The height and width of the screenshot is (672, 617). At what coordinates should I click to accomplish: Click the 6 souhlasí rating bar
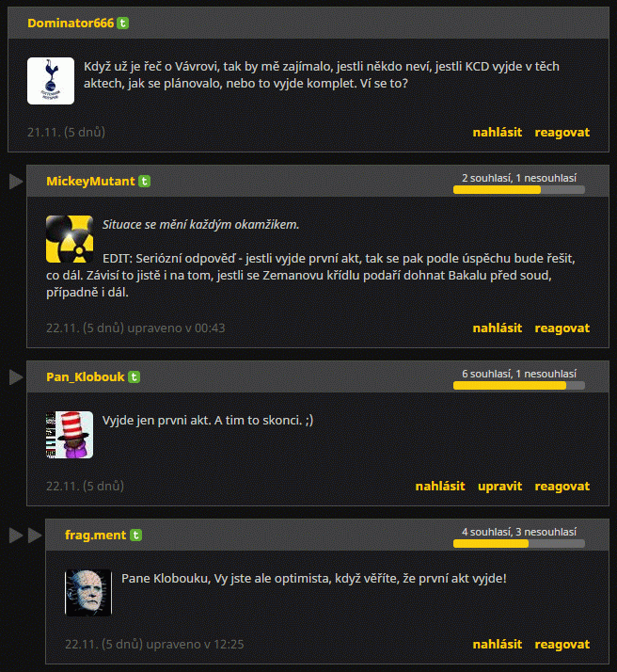[519, 386]
